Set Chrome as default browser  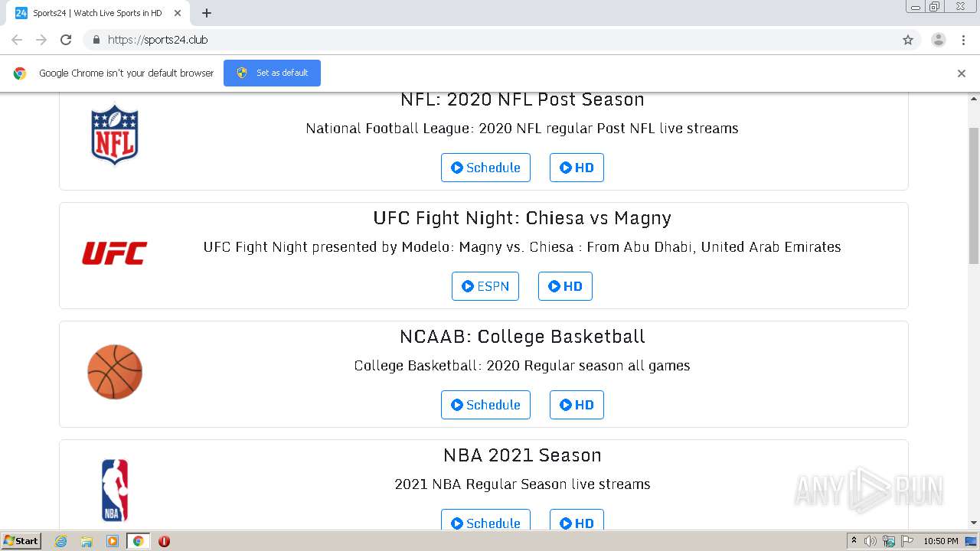pos(272,73)
